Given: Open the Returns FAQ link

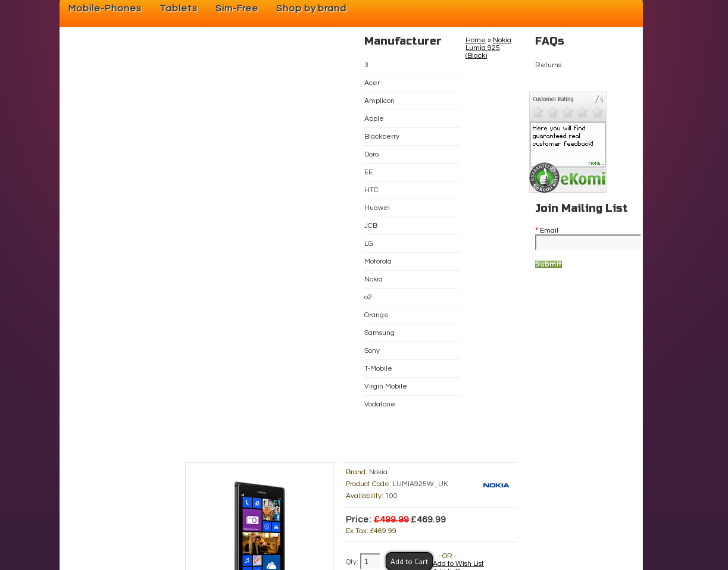Looking at the screenshot, I should click(548, 65).
